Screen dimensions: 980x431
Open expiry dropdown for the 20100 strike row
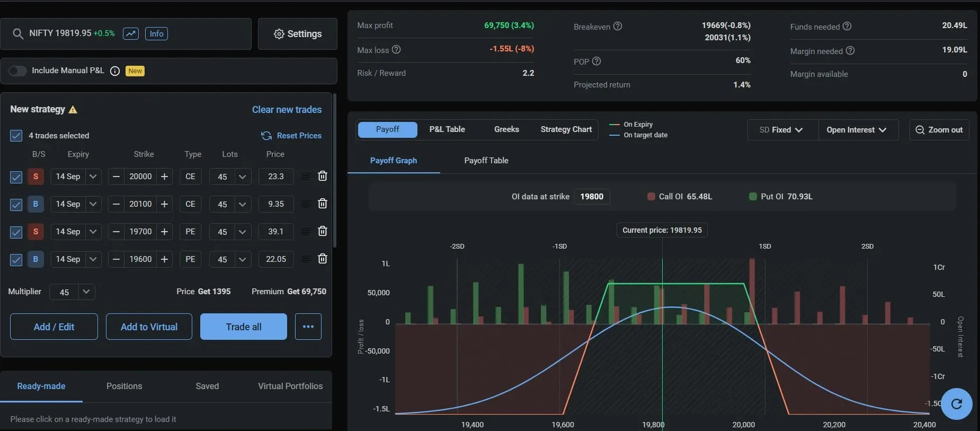(x=93, y=204)
